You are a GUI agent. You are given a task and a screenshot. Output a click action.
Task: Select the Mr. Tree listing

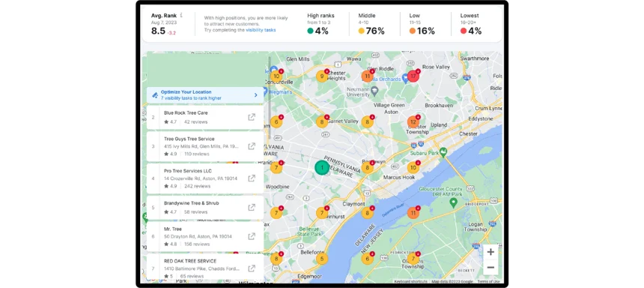click(x=205, y=236)
